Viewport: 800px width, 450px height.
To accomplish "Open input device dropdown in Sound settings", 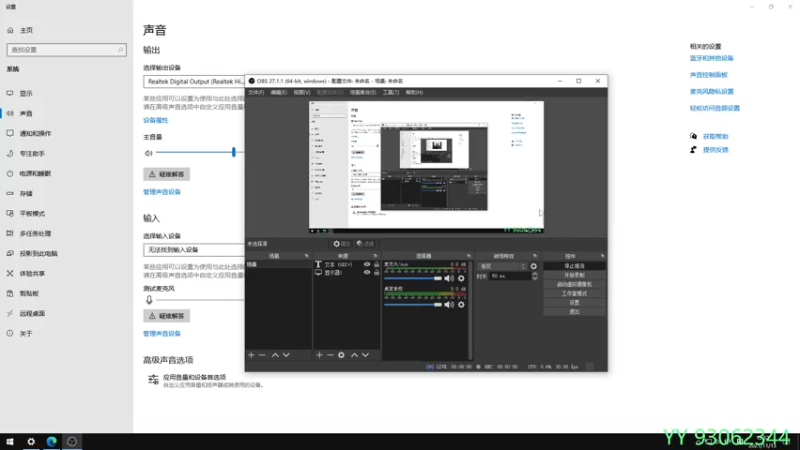I will [194, 249].
